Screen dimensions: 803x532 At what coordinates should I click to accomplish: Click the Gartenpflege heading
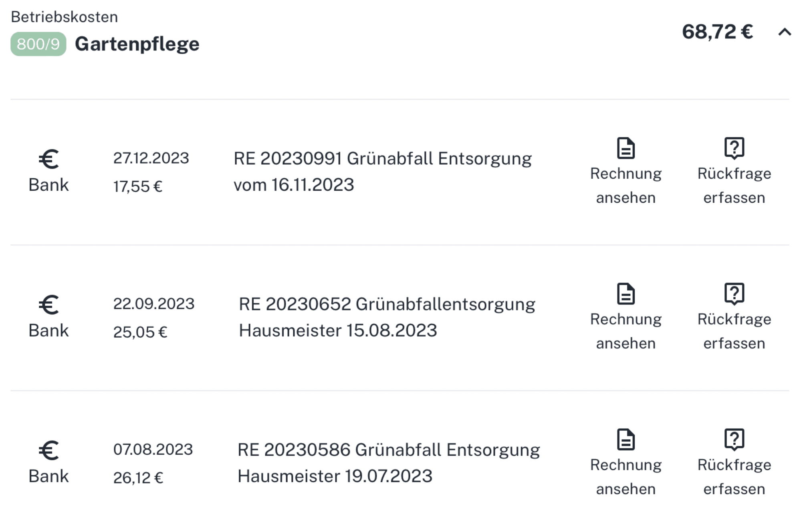tap(137, 44)
